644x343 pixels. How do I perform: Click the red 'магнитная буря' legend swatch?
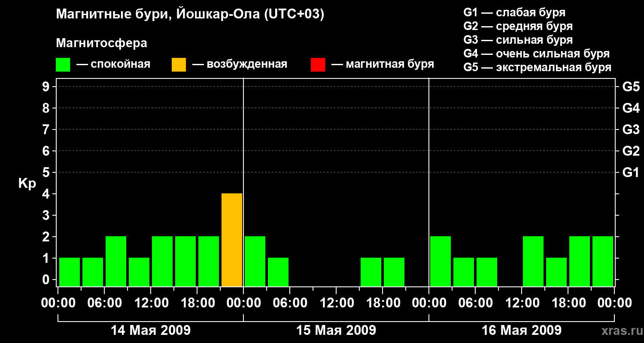(318, 65)
